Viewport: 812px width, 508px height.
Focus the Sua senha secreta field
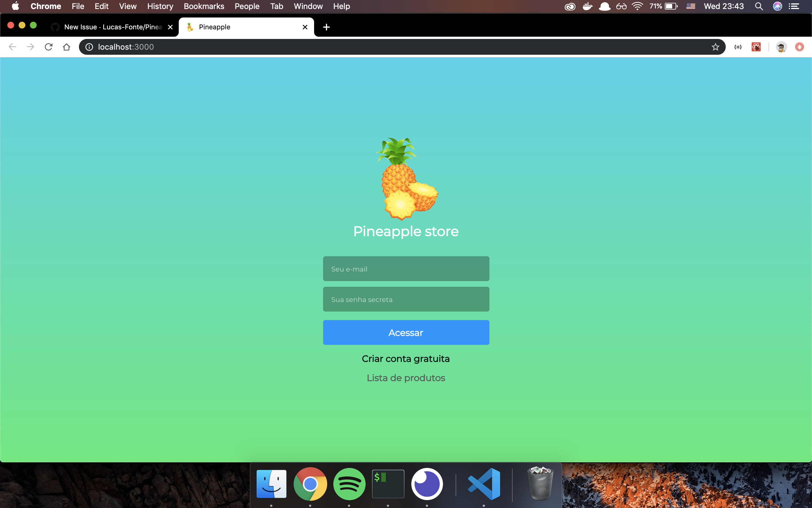pos(406,299)
